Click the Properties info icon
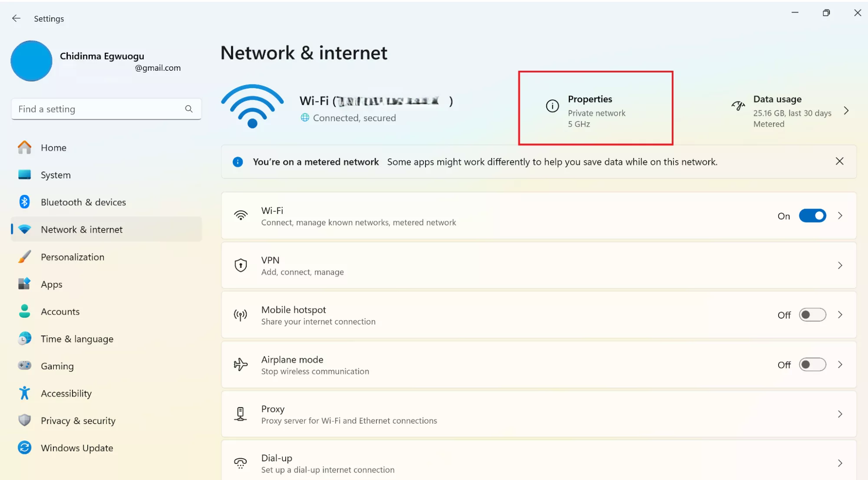The width and height of the screenshot is (868, 480). click(x=552, y=106)
